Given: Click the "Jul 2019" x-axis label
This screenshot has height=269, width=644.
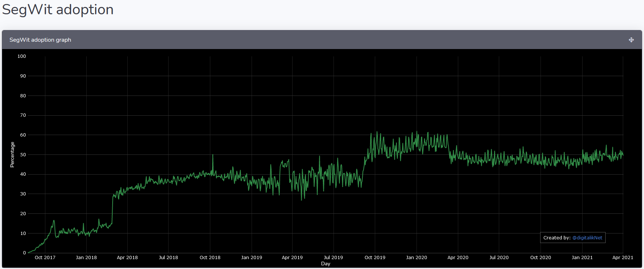Looking at the screenshot, I should coord(334,258).
